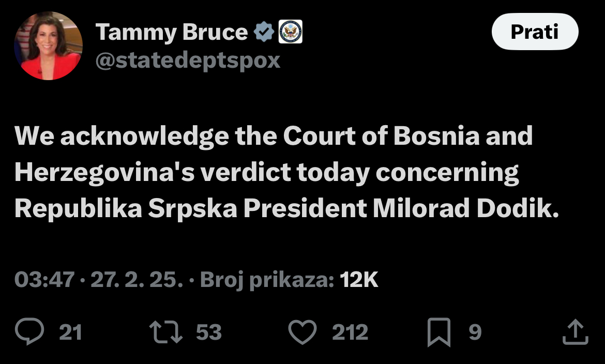
Task: Open Tammy Bruce's profile picture
Action: click(48, 46)
